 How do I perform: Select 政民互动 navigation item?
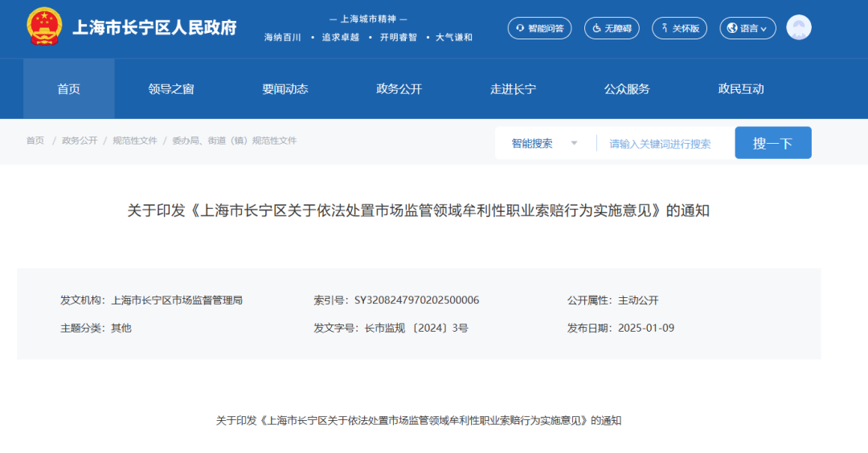740,89
